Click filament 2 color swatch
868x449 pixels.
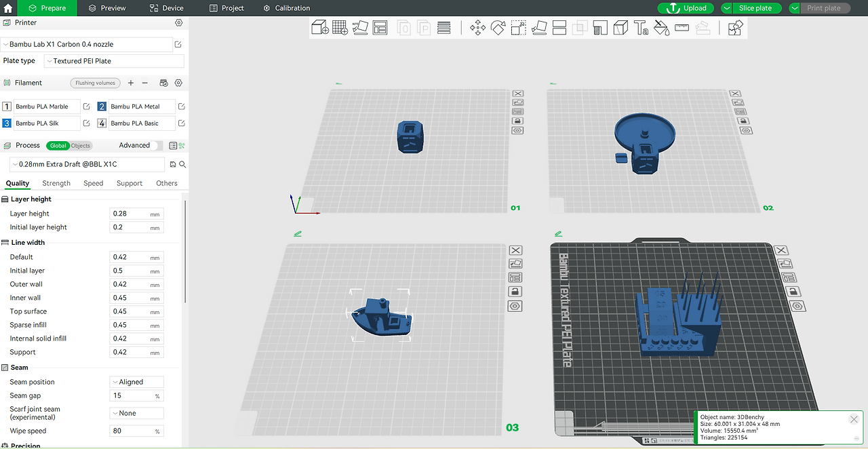pyautogui.click(x=102, y=106)
